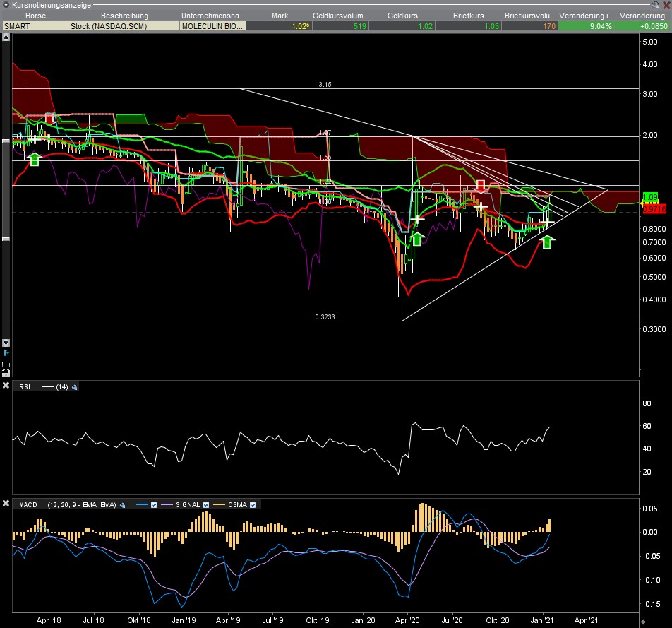Open RSI indicator settings wrench
Screen dimensions: 672x628
tap(75, 386)
